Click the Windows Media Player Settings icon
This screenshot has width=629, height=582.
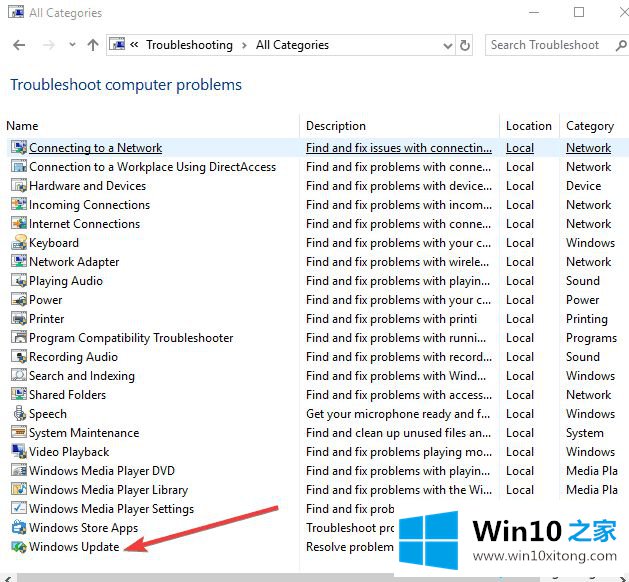[x=19, y=508]
